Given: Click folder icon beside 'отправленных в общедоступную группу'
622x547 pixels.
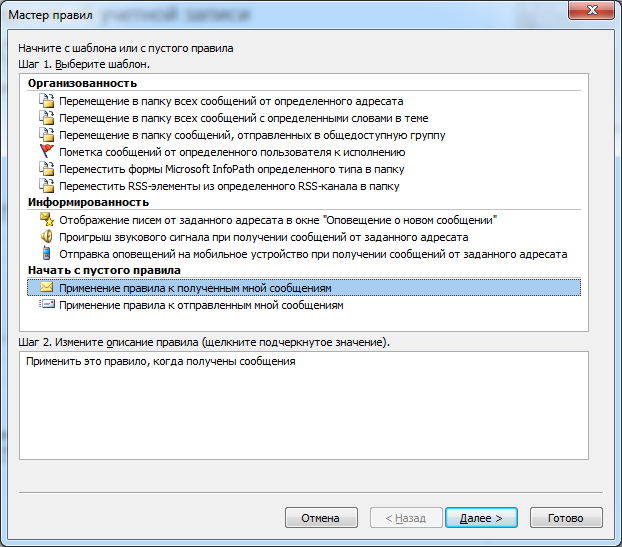Looking at the screenshot, I should pyautogui.click(x=46, y=135).
